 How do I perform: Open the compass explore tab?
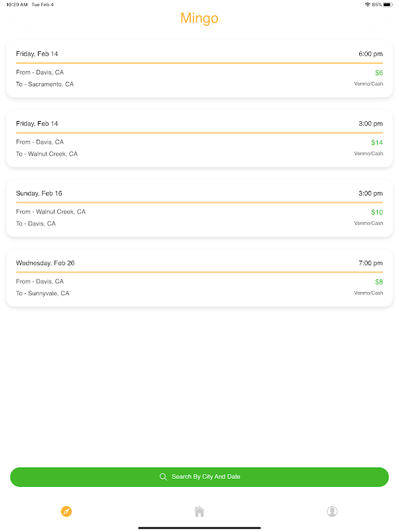66,511
